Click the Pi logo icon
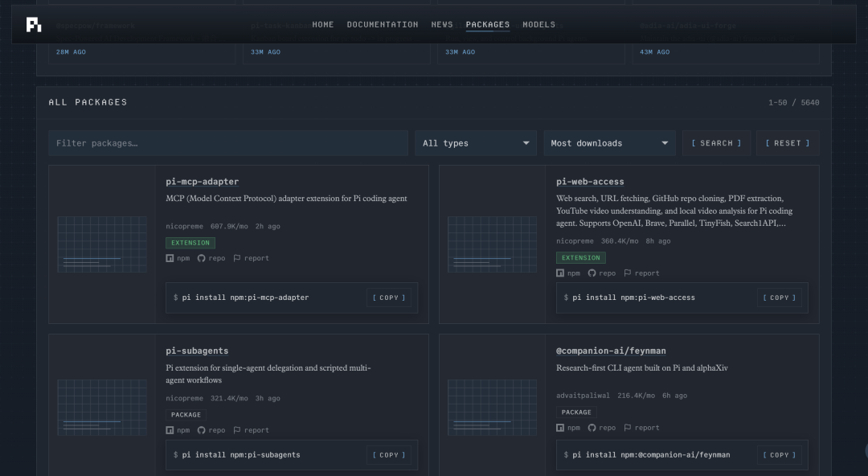Image resolution: width=868 pixels, height=476 pixels. pos(34,24)
